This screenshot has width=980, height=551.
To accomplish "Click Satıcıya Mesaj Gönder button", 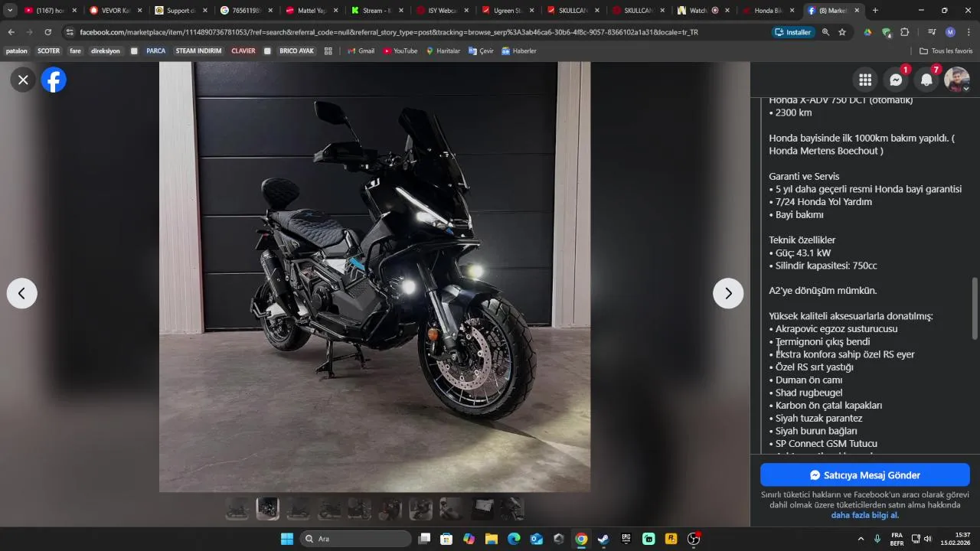I will point(865,475).
